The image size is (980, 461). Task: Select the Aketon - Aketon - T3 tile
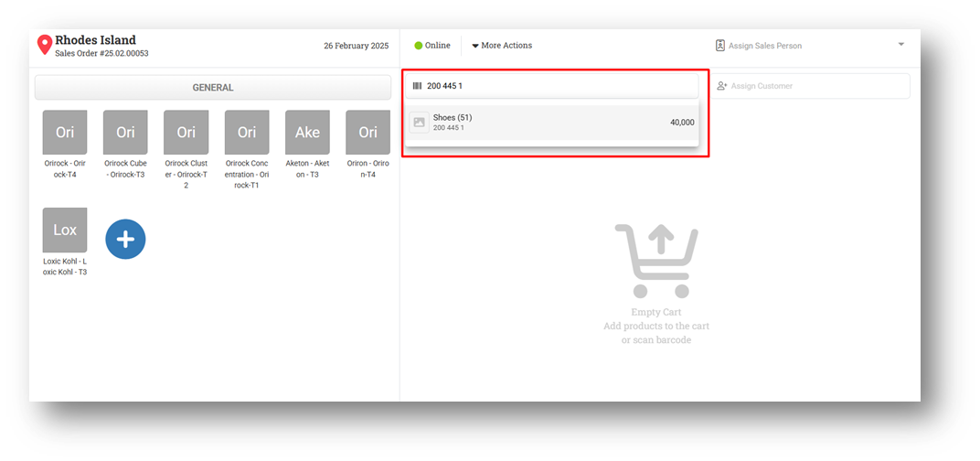[x=307, y=145]
